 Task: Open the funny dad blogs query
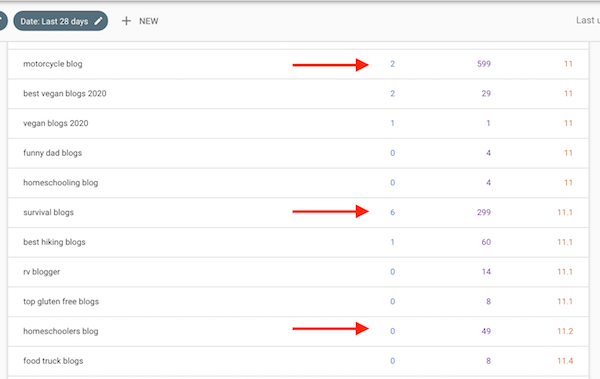pyautogui.click(x=52, y=153)
